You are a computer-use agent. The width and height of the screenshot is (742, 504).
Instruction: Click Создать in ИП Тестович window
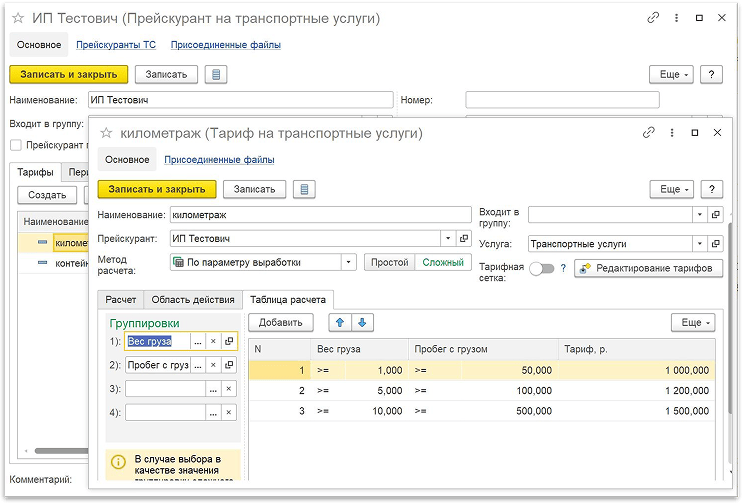pyautogui.click(x=47, y=195)
